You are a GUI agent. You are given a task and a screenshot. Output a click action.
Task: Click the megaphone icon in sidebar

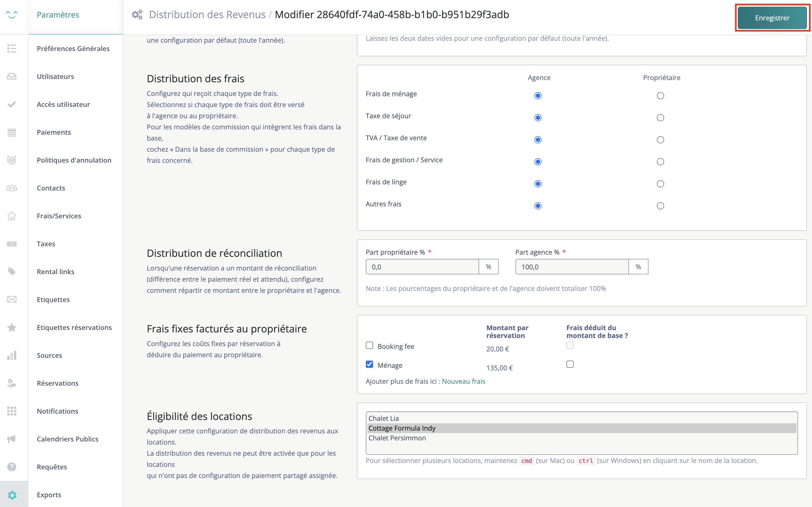12,439
